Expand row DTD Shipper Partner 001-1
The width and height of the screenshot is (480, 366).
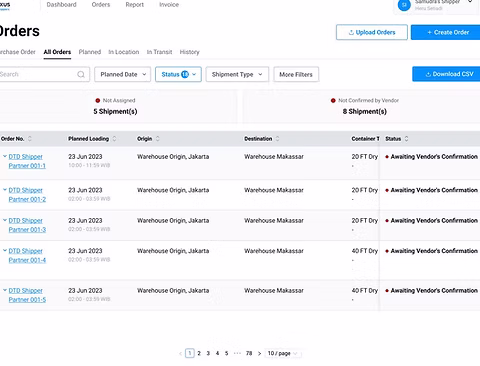5,156
